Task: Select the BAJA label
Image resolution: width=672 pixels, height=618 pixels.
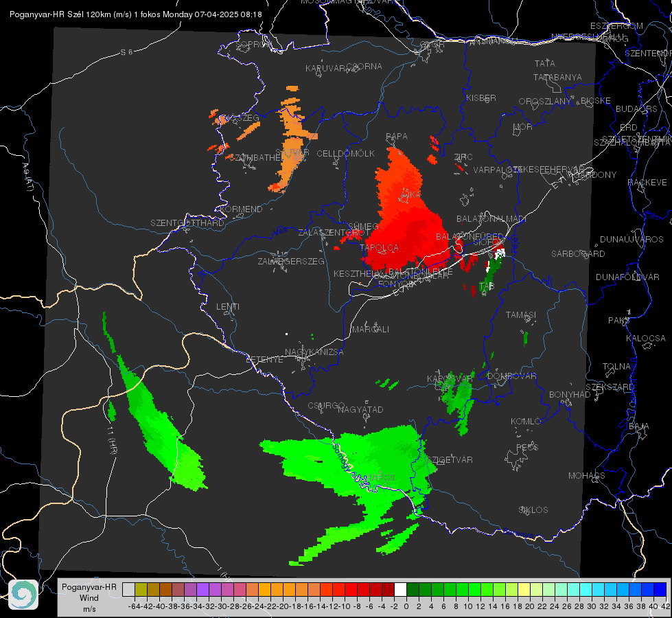Action: pyautogui.click(x=639, y=426)
